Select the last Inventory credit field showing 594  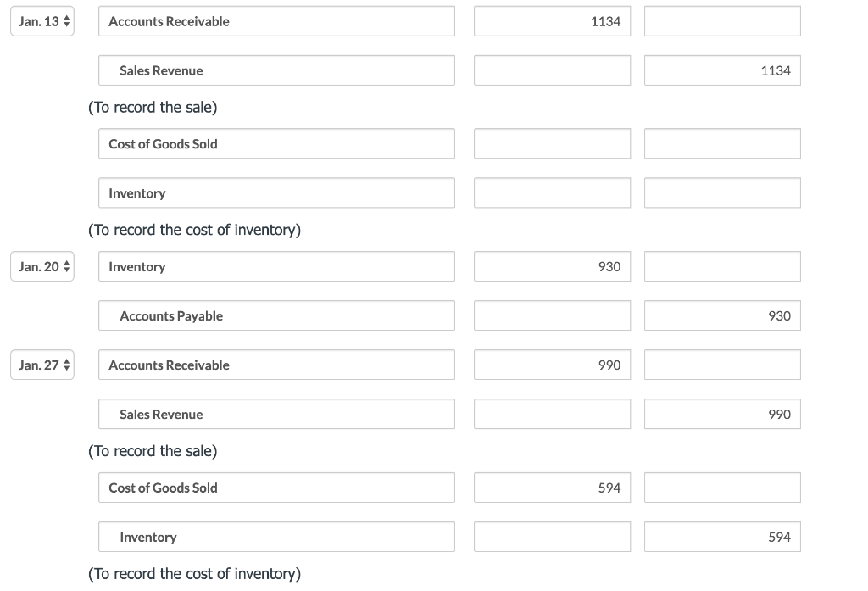tap(722, 537)
